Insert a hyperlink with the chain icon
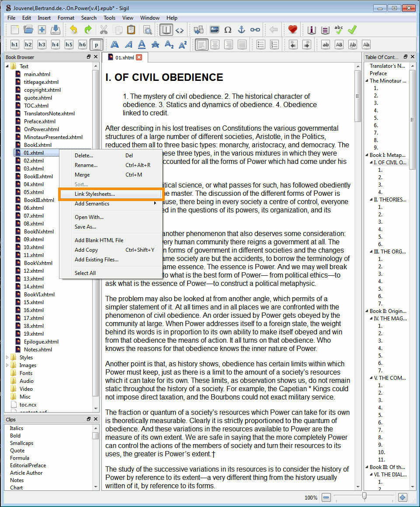The height and width of the screenshot is (507, 420). [255, 30]
